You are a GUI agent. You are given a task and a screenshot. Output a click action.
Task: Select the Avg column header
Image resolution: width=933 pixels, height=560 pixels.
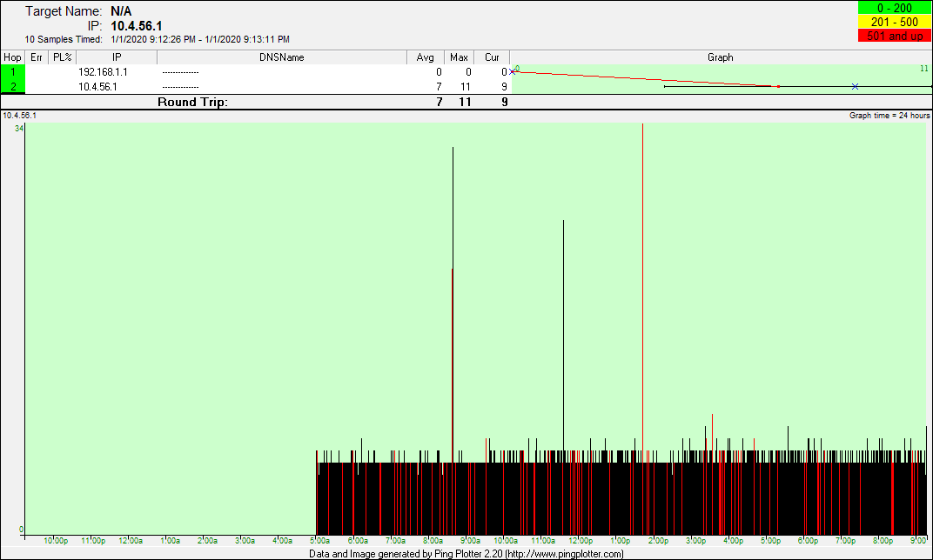[426, 57]
